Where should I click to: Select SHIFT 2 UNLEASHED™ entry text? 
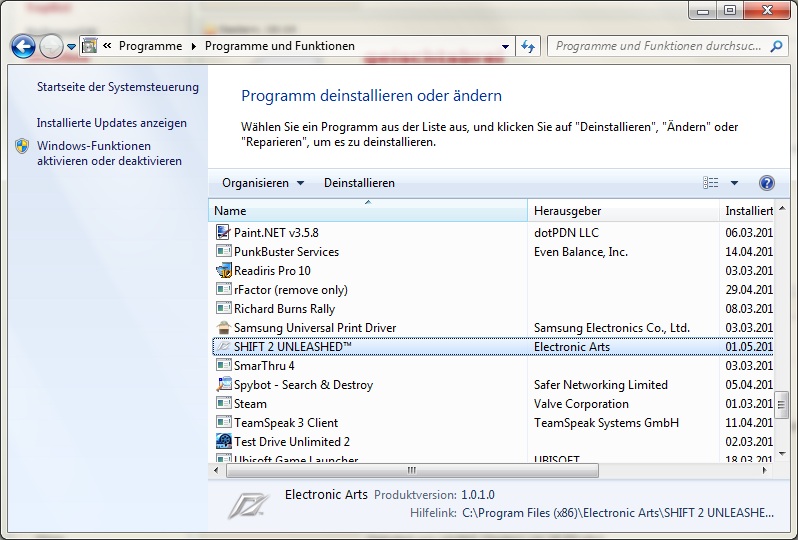pyautogui.click(x=293, y=347)
